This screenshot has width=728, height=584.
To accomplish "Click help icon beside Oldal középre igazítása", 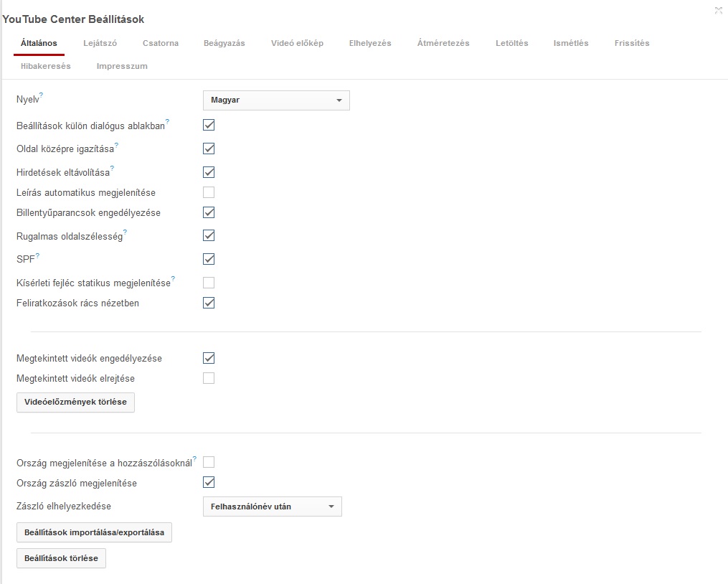I will click(116, 145).
